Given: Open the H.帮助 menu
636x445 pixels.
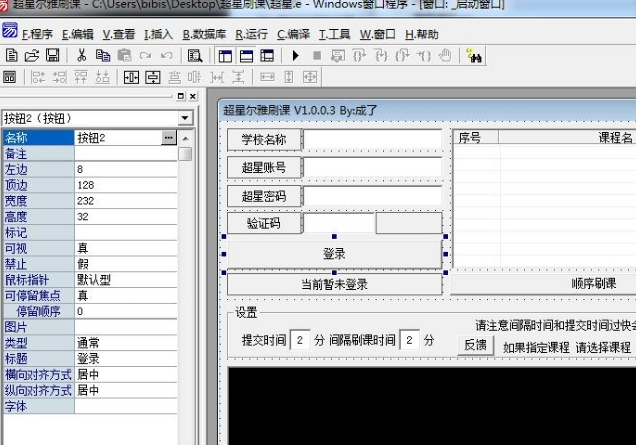Looking at the screenshot, I should pos(422,34).
